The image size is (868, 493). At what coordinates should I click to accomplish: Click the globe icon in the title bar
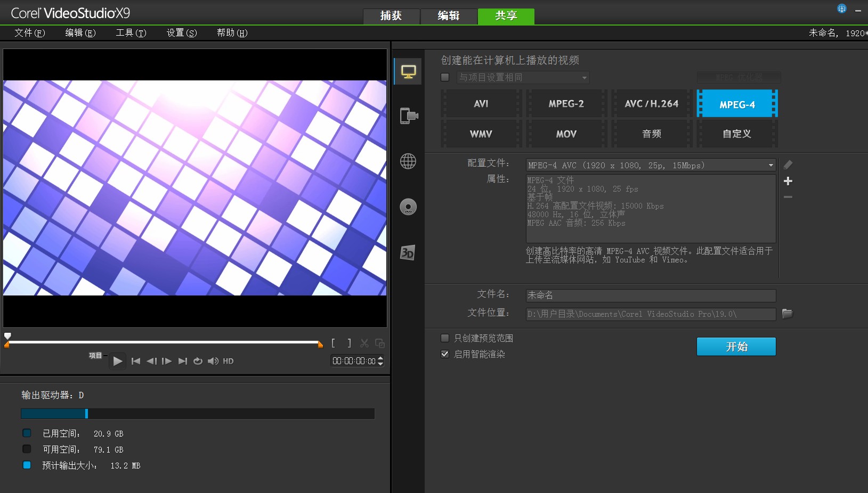842,9
